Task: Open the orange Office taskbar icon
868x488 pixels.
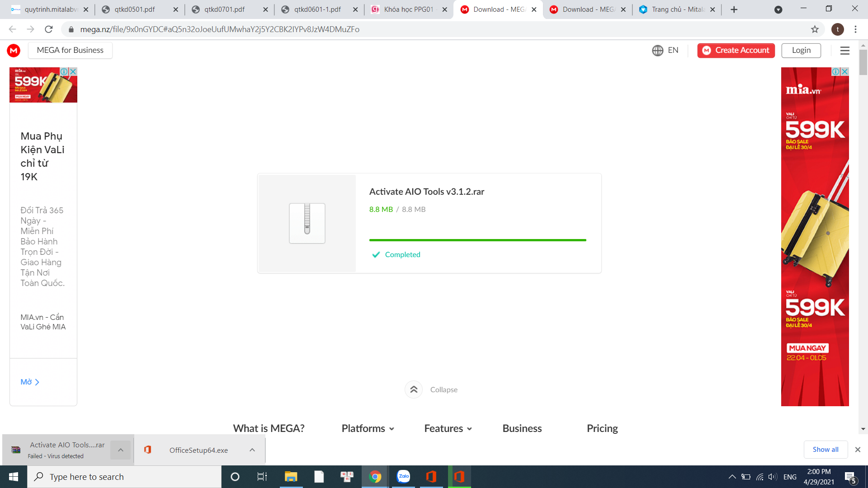Action: (x=431, y=477)
